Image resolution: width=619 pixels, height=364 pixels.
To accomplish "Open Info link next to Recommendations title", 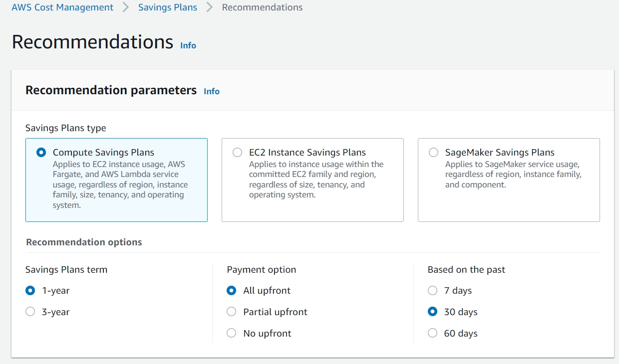I will tap(188, 45).
